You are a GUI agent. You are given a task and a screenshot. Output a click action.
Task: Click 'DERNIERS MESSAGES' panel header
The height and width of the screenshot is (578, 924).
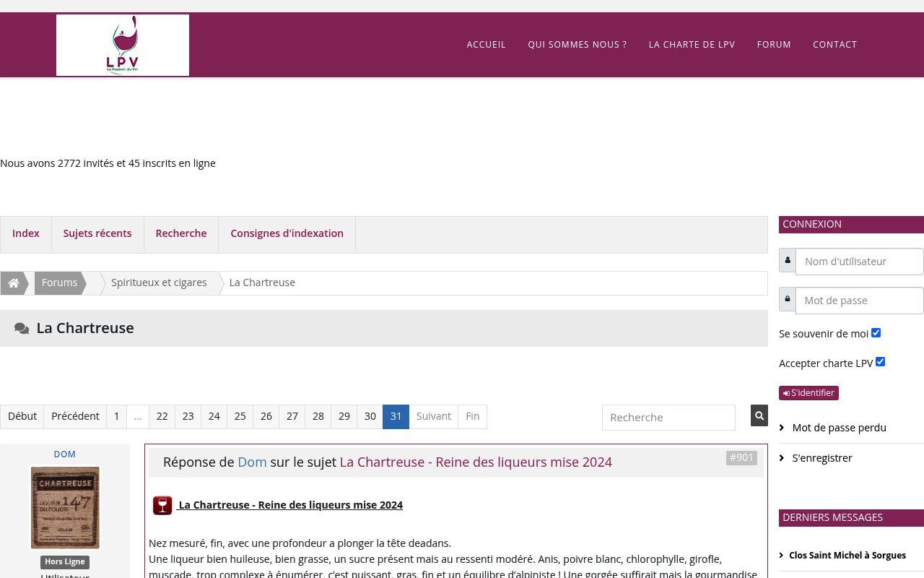(x=851, y=518)
